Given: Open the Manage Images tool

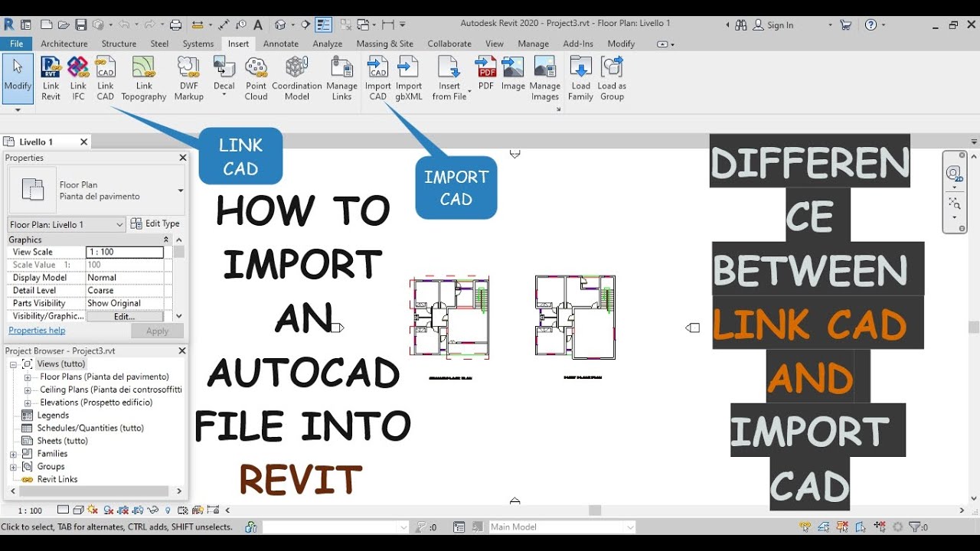Looking at the screenshot, I should 544,78.
